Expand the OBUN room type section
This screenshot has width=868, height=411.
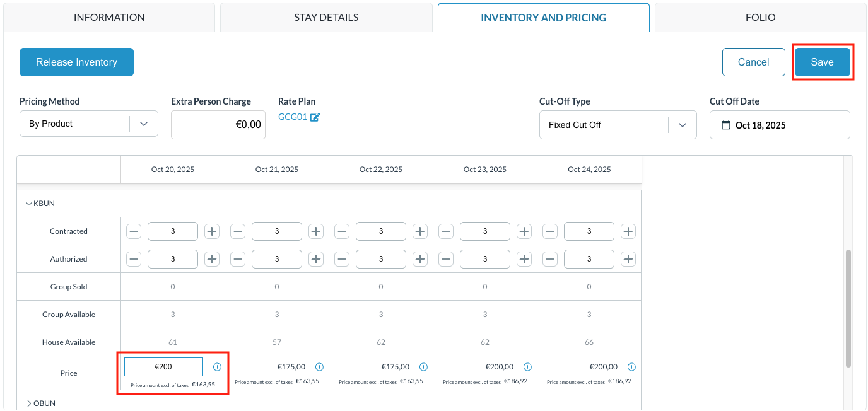pos(28,403)
